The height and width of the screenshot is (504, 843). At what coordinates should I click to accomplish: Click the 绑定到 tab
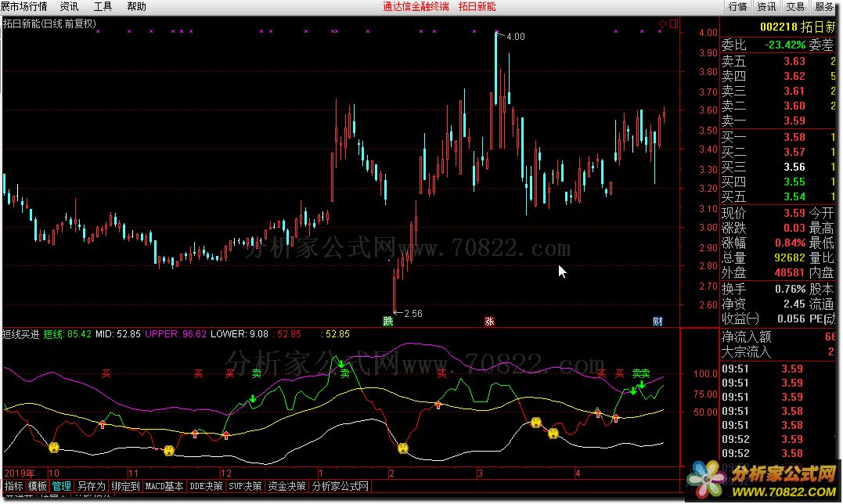tap(125, 486)
